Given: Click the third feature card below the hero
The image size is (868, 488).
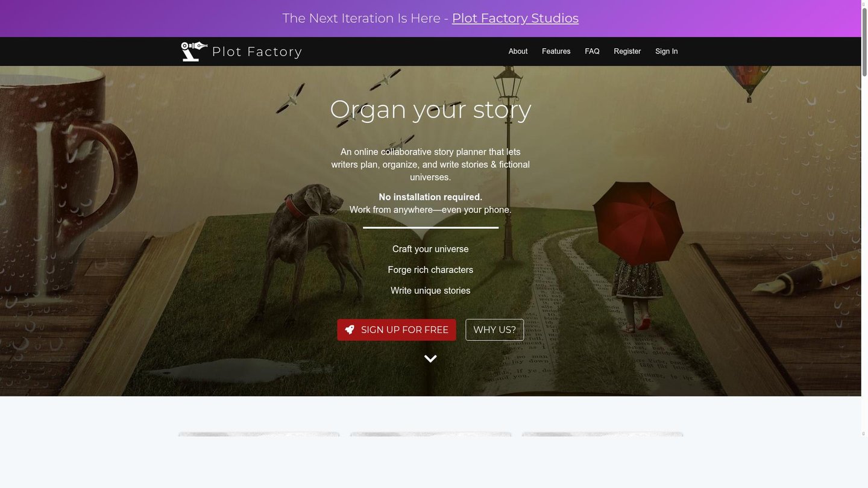Looking at the screenshot, I should point(602,434).
